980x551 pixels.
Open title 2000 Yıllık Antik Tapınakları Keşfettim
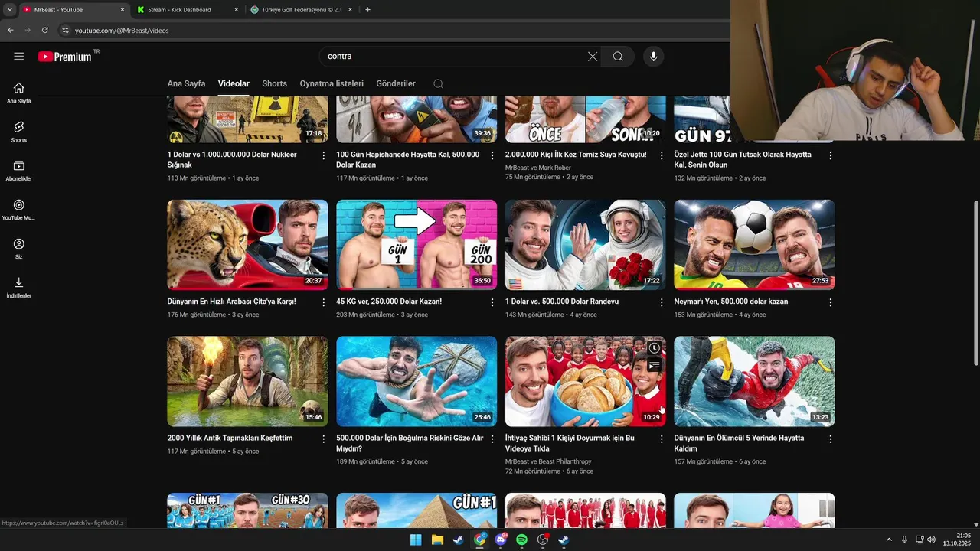click(230, 439)
